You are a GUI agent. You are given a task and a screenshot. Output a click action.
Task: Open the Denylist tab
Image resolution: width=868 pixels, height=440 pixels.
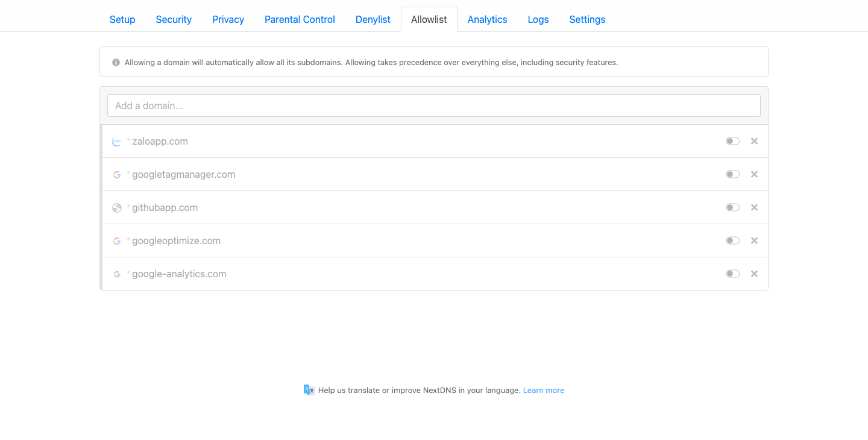[x=373, y=19]
